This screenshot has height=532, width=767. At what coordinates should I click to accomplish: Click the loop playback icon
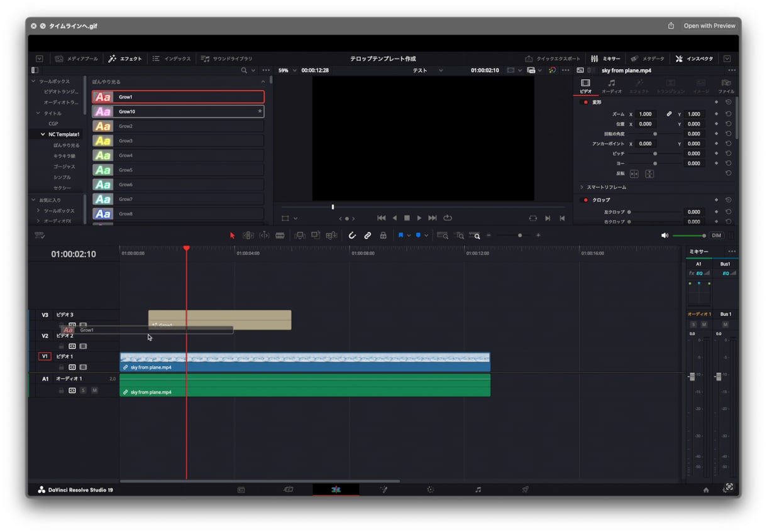448,218
